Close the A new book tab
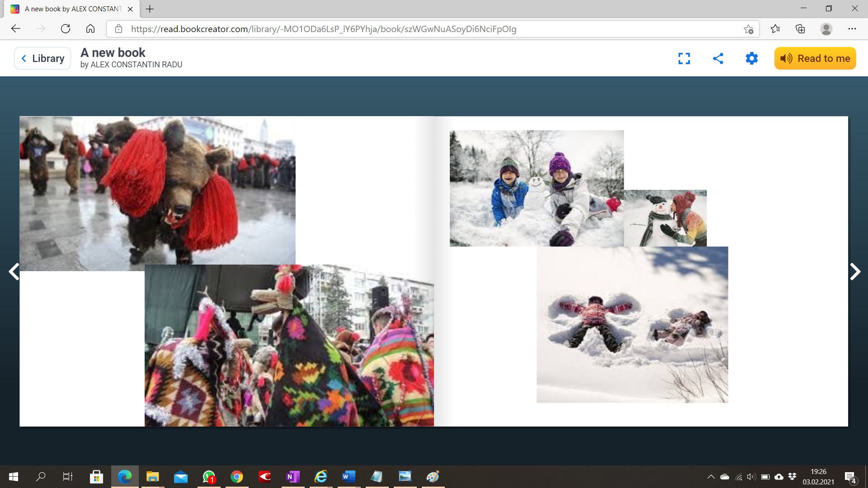This screenshot has width=868, height=488. coord(130,9)
